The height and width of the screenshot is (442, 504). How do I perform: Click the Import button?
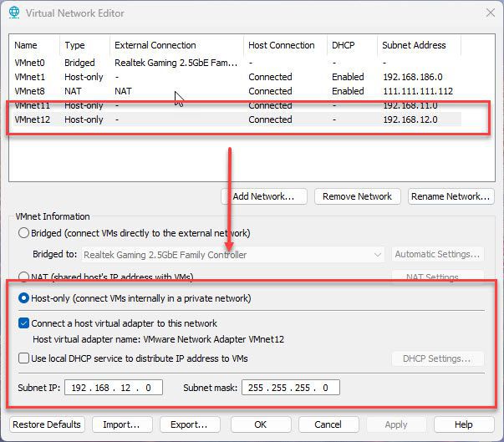point(122,424)
